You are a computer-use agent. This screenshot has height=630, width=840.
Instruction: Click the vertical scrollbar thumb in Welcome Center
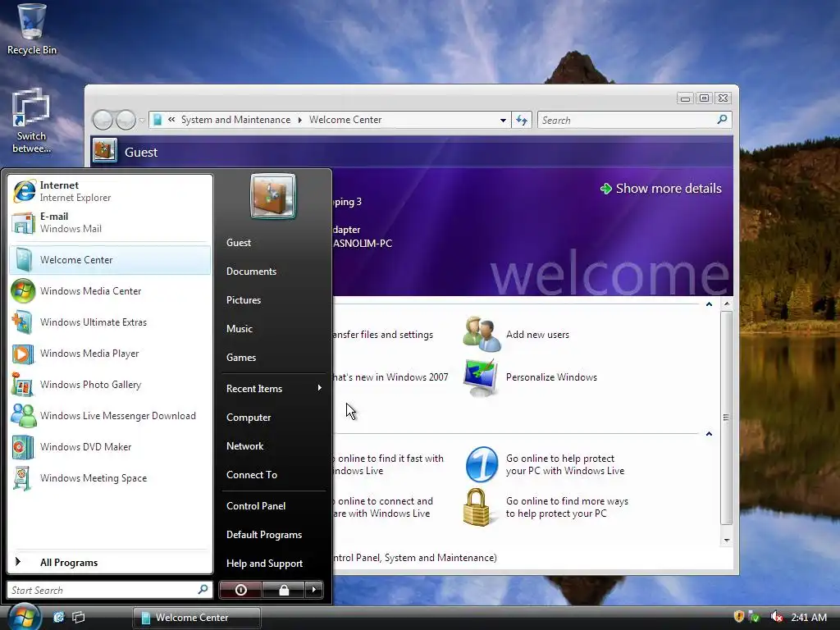pos(727,418)
